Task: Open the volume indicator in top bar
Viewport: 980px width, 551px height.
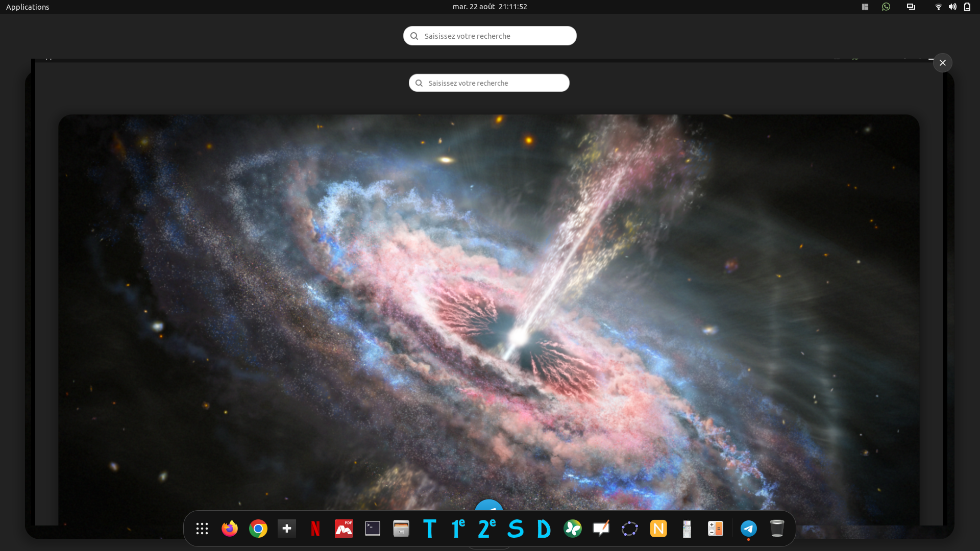Action: [x=952, y=7]
